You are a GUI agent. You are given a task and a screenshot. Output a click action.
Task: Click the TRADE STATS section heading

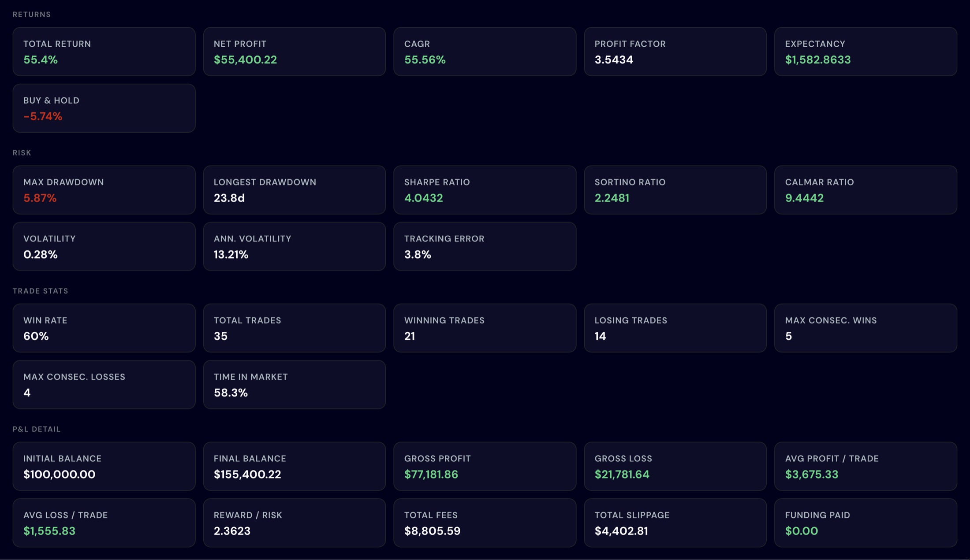[x=41, y=291]
